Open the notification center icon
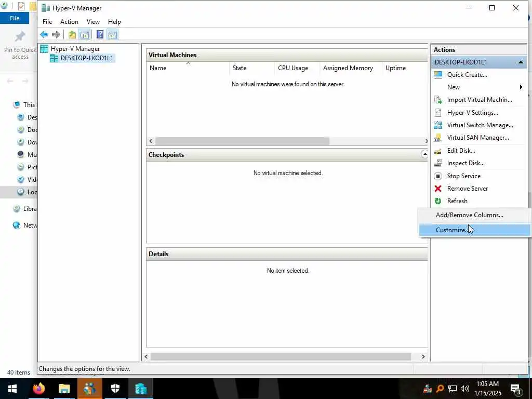The image size is (532, 399). click(516, 389)
